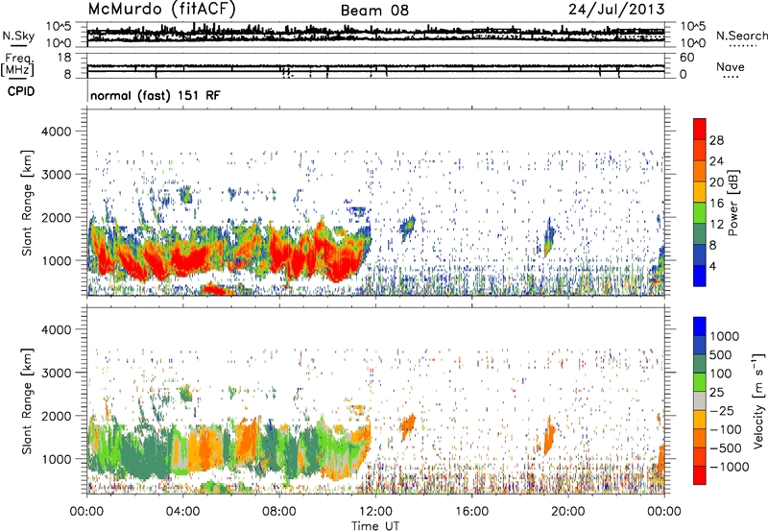Click the 'CPID' label
This screenshot has width=768, height=532.
point(21,91)
